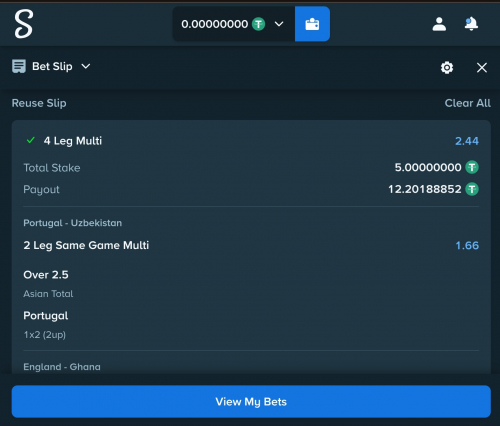Click the Tether icon beside stake amount

[x=472, y=167]
